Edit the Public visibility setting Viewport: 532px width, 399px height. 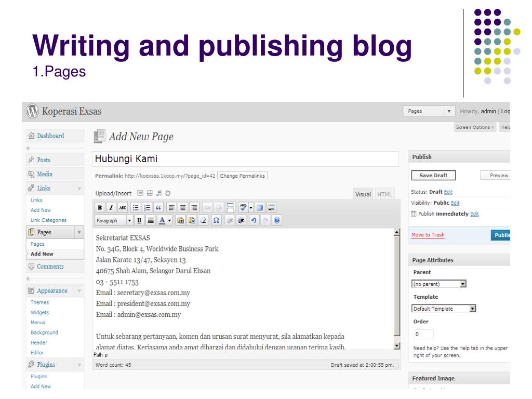pos(455,203)
